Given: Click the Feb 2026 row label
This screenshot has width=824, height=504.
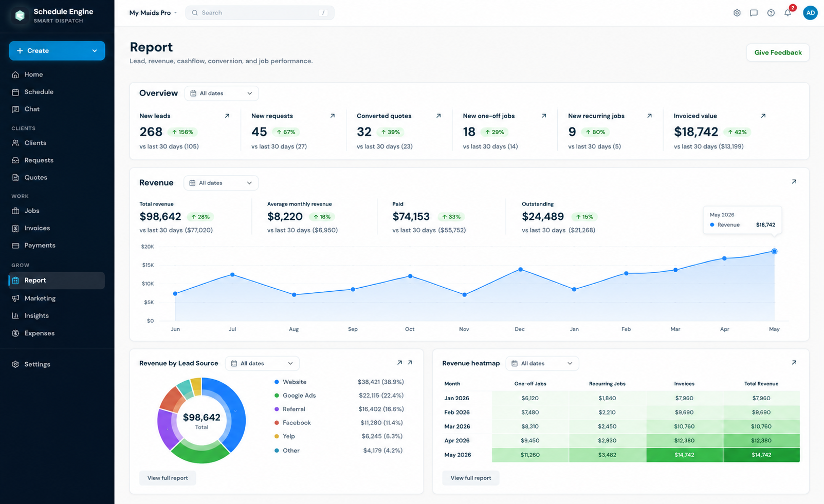Looking at the screenshot, I should [x=457, y=412].
